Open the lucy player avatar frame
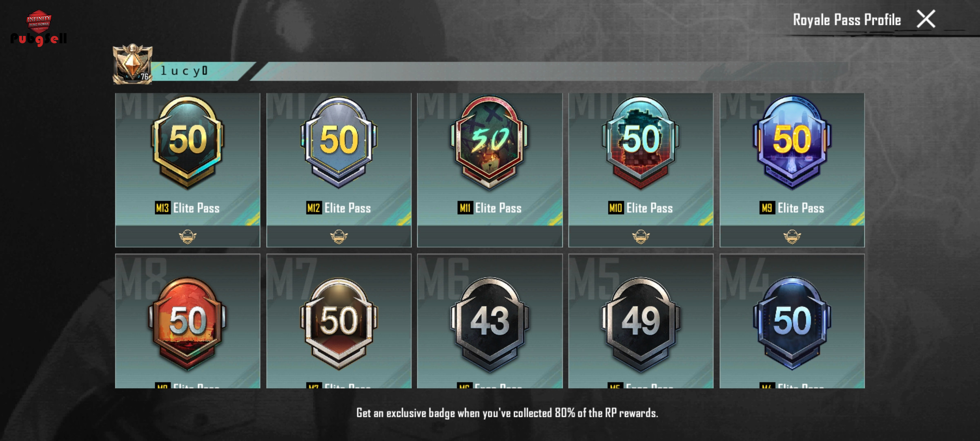Viewport: 980px width, 441px height. click(132, 64)
